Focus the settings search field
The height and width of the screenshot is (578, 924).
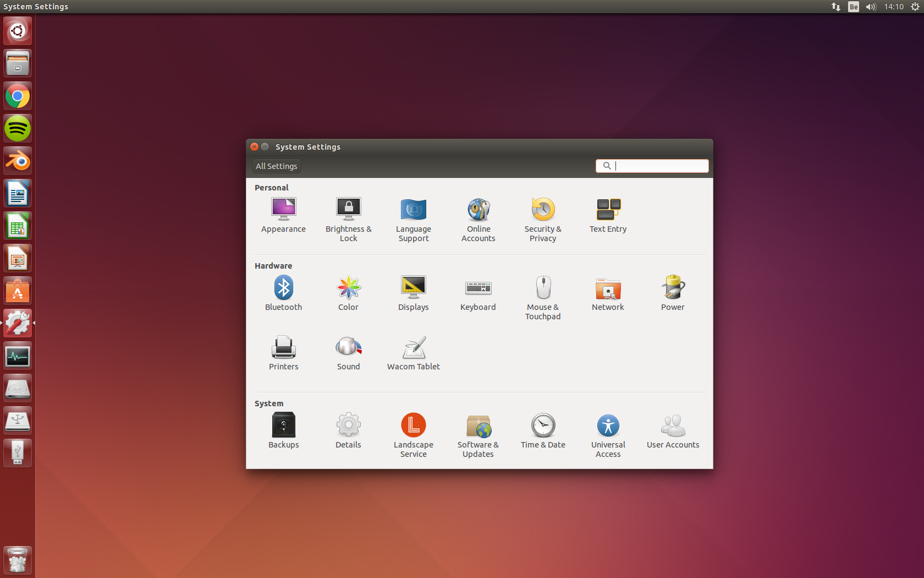[x=652, y=166]
